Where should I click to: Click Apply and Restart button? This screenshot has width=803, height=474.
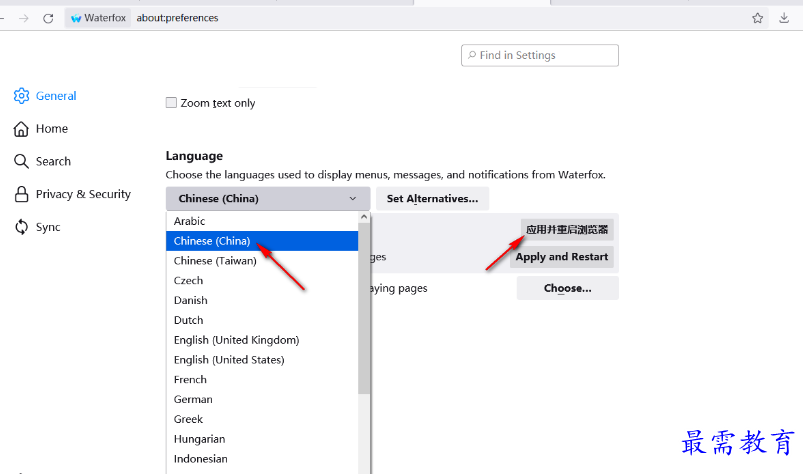tap(562, 257)
